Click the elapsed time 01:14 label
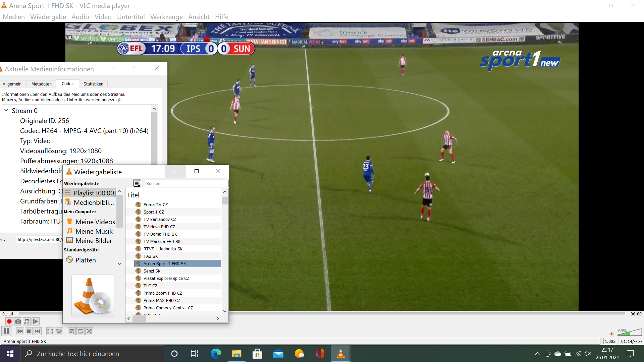644x362 pixels. point(8,314)
